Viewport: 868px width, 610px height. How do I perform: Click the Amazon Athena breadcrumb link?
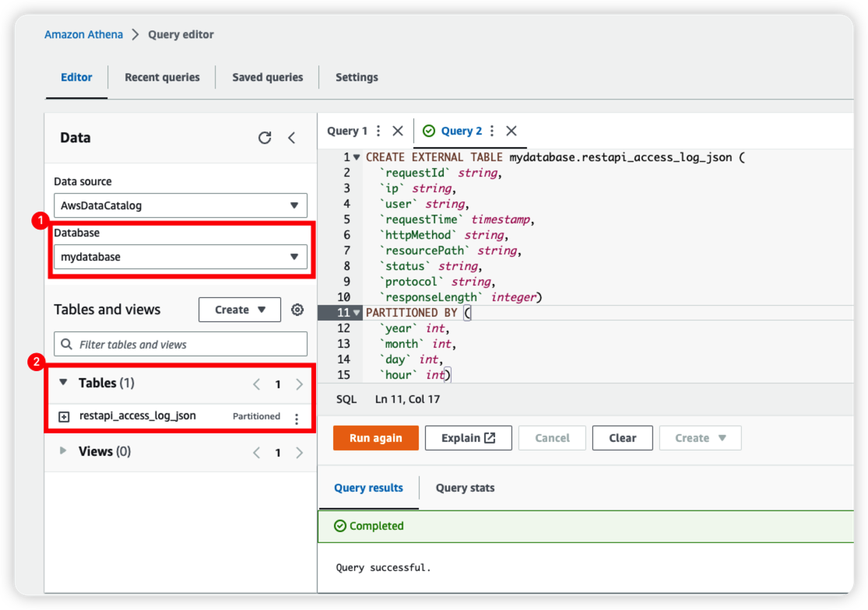coord(83,34)
